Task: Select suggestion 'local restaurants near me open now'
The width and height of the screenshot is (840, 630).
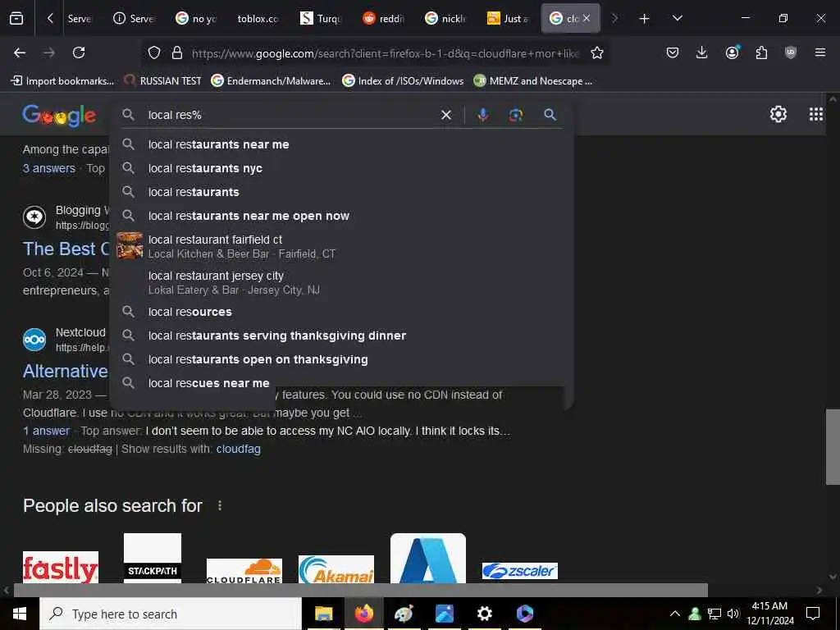Action: coord(341,216)
